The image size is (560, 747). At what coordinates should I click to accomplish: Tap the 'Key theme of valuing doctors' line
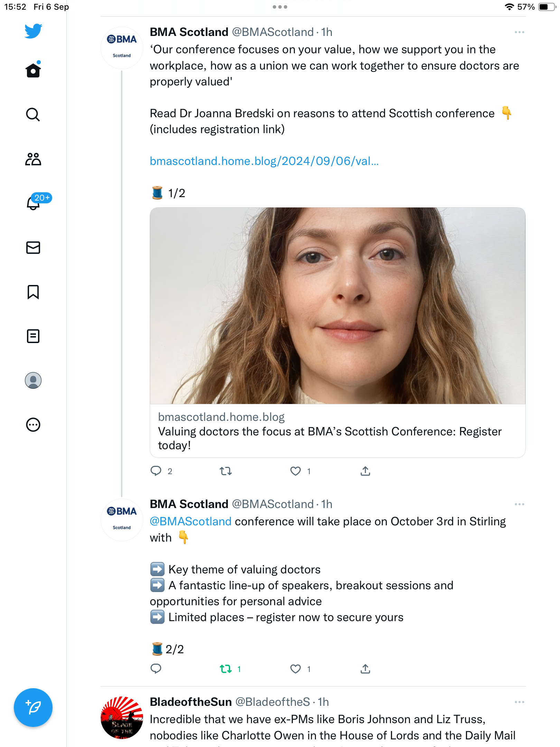244,570
